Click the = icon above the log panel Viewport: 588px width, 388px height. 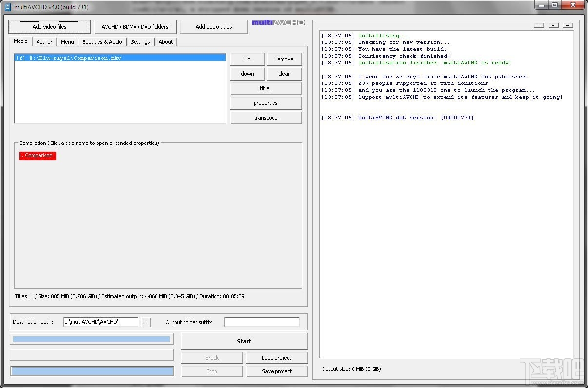(x=539, y=25)
